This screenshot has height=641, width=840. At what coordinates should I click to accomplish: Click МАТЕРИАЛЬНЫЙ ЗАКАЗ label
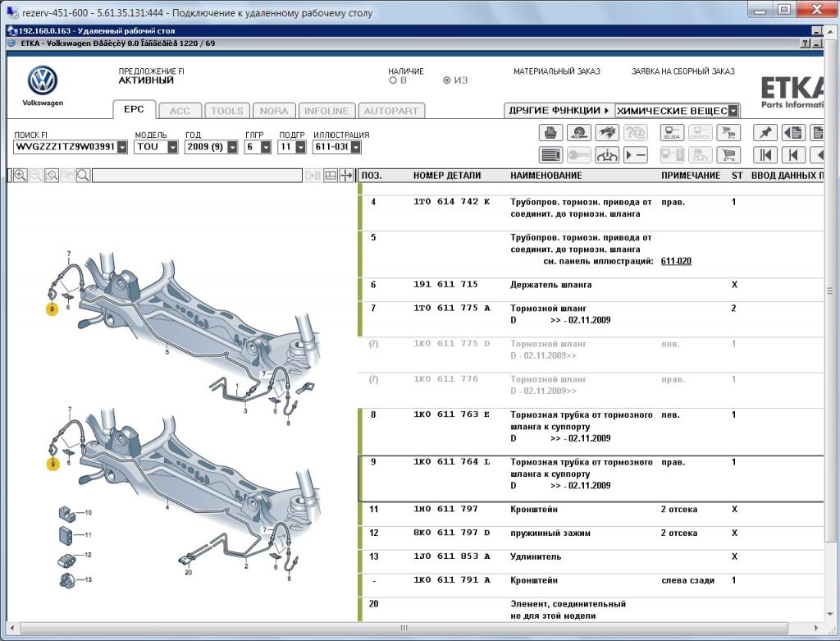557,71
